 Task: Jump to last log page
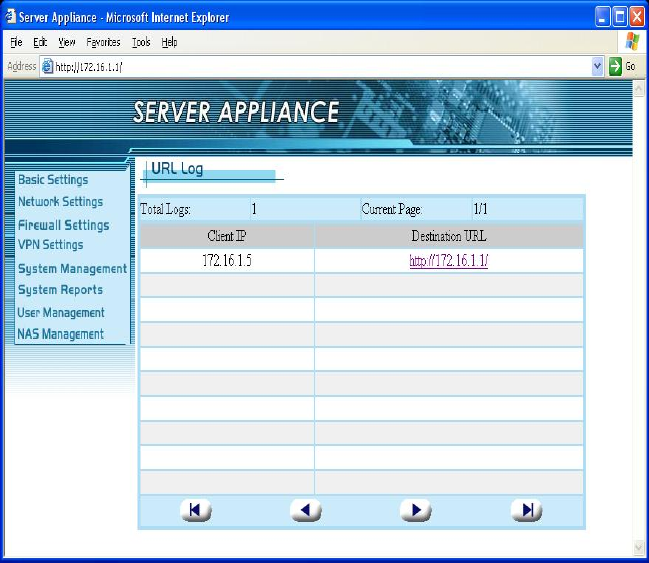[x=526, y=510]
